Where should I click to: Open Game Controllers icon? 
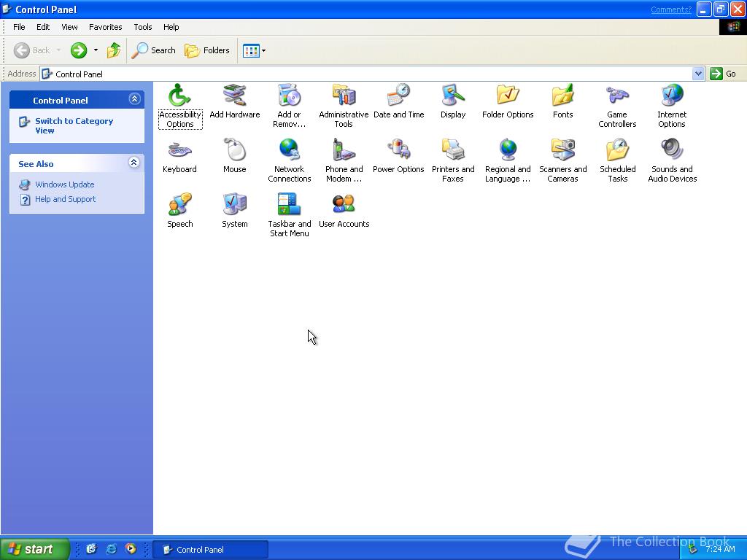pyautogui.click(x=617, y=96)
